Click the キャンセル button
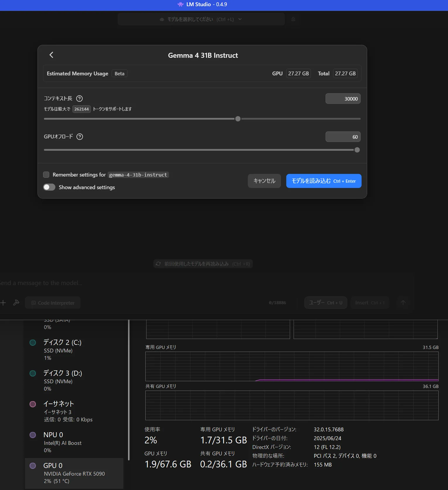The height and width of the screenshot is (490, 448). click(264, 181)
